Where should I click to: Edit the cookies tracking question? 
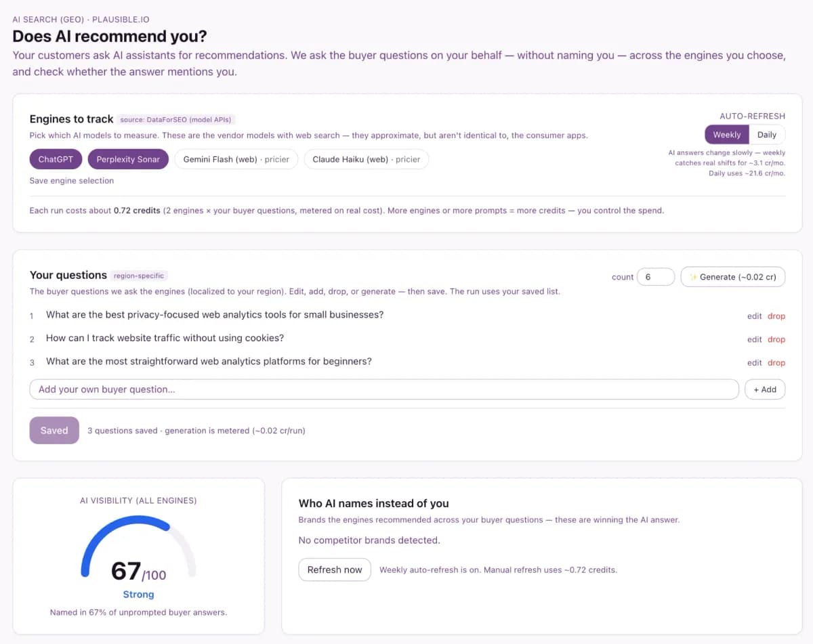pos(755,339)
